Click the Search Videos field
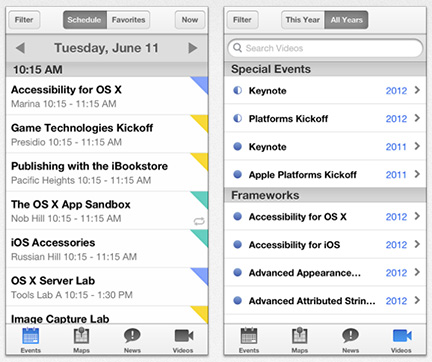This screenshot has width=432, height=362. click(x=325, y=48)
